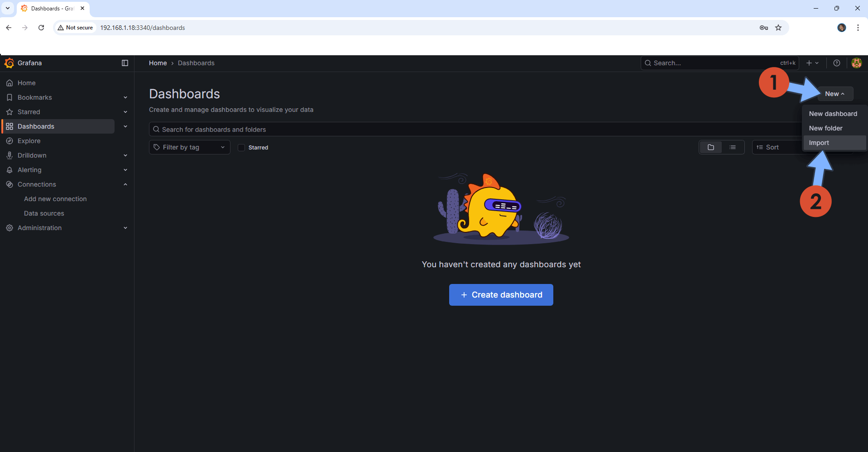The width and height of the screenshot is (868, 452).
Task: Switch to list view of dashboards
Action: 734,147
